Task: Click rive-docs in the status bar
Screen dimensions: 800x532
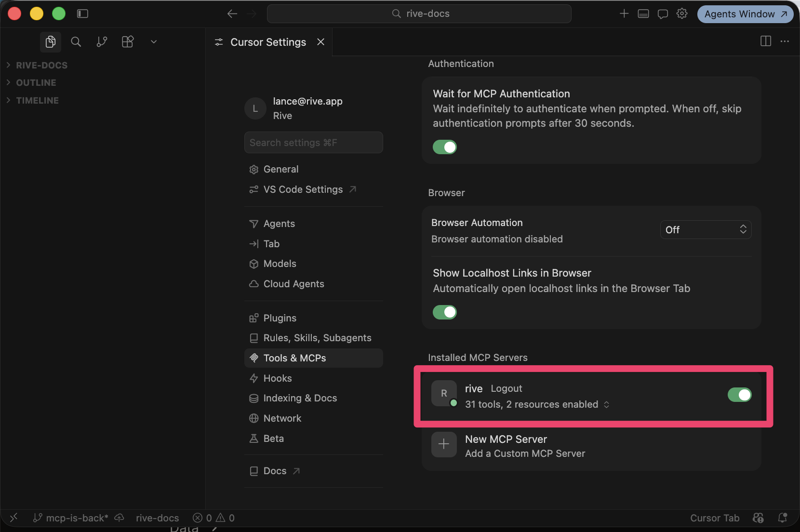Action: pos(158,518)
